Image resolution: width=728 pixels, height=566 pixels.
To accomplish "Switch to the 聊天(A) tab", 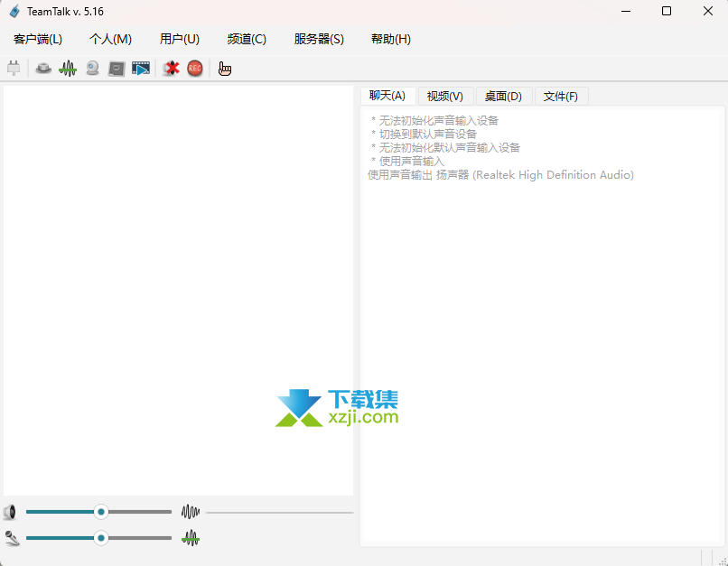I will [x=387, y=96].
